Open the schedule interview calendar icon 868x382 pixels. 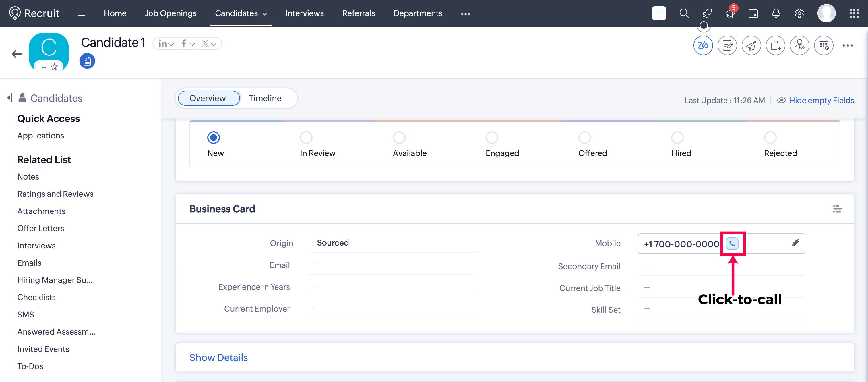point(824,45)
